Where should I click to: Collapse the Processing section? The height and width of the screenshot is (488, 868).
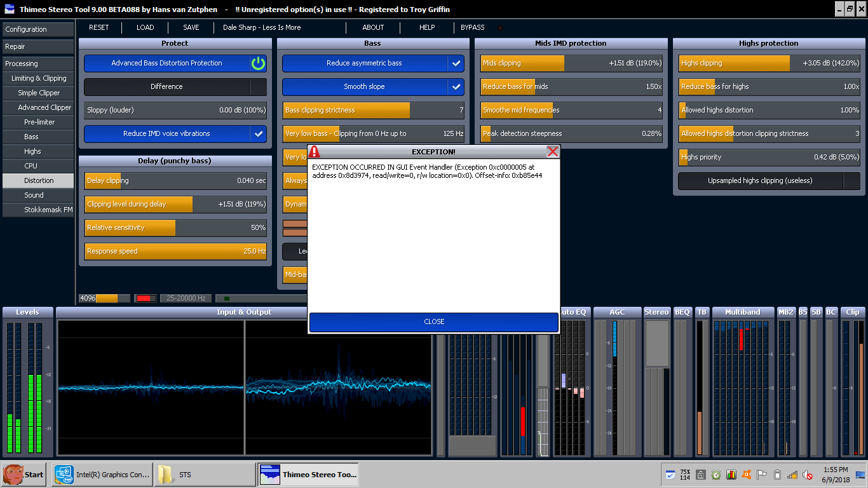pyautogui.click(x=38, y=64)
